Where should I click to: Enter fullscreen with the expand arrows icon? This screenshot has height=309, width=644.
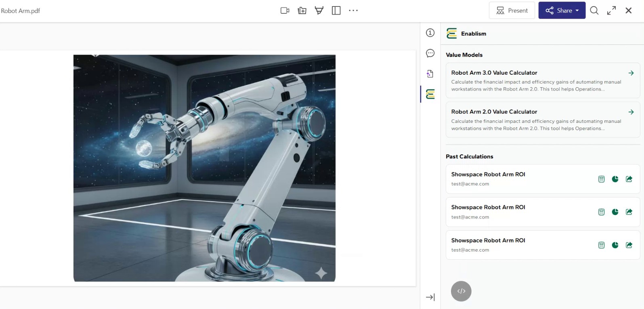pyautogui.click(x=611, y=11)
